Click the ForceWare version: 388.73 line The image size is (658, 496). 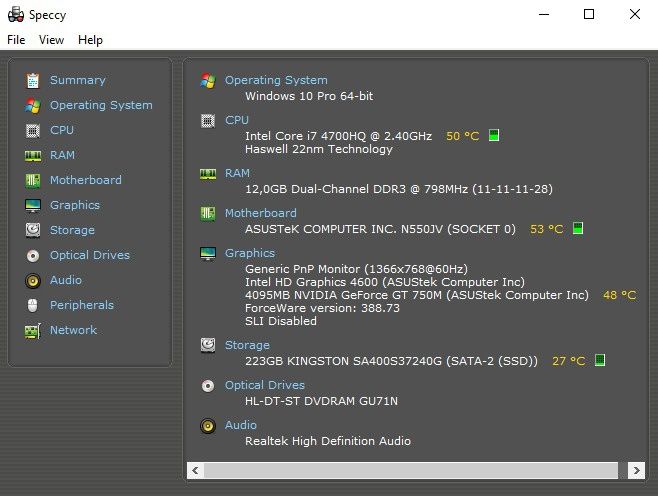pyautogui.click(x=322, y=308)
